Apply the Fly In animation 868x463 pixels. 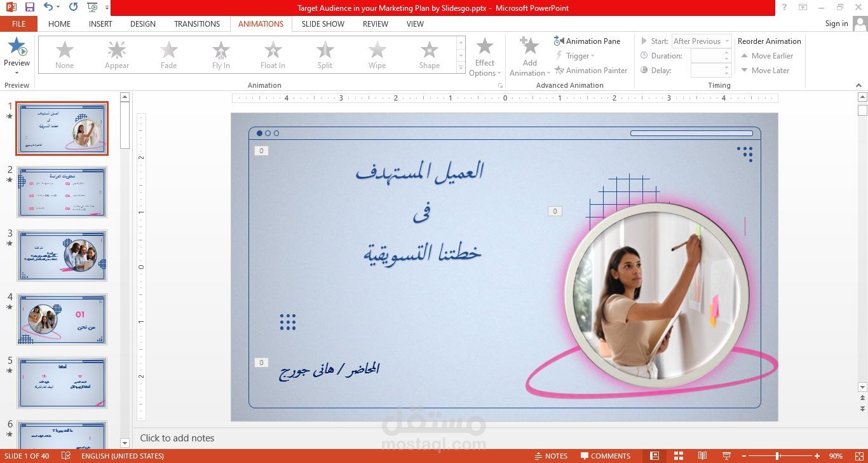(221, 55)
